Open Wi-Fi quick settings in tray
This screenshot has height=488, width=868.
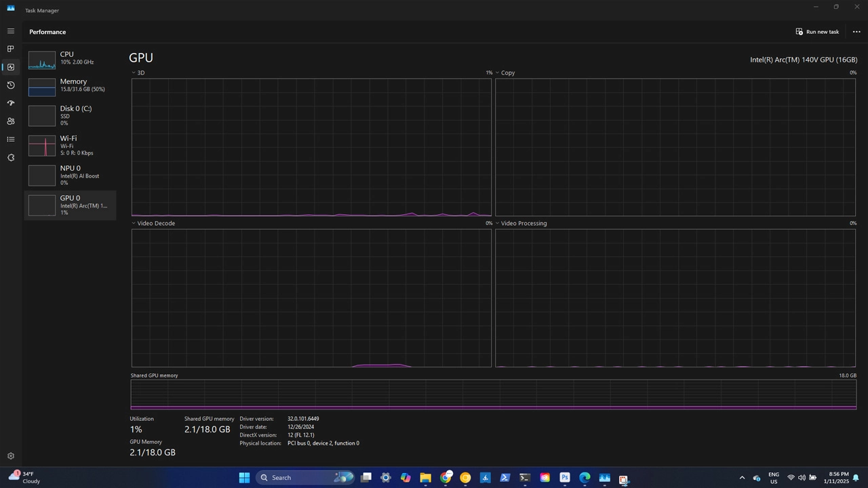(x=791, y=478)
